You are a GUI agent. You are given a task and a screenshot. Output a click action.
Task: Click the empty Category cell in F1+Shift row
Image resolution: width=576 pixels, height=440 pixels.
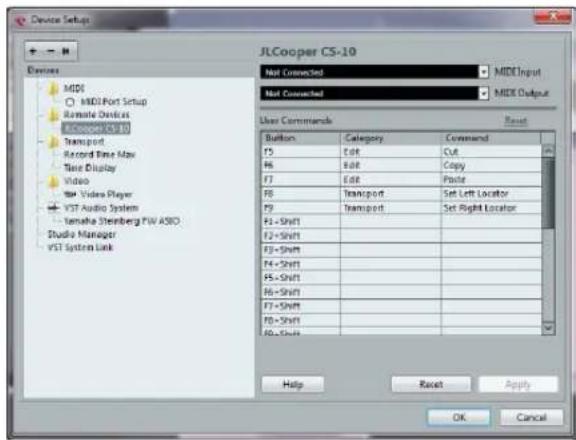[x=391, y=221]
